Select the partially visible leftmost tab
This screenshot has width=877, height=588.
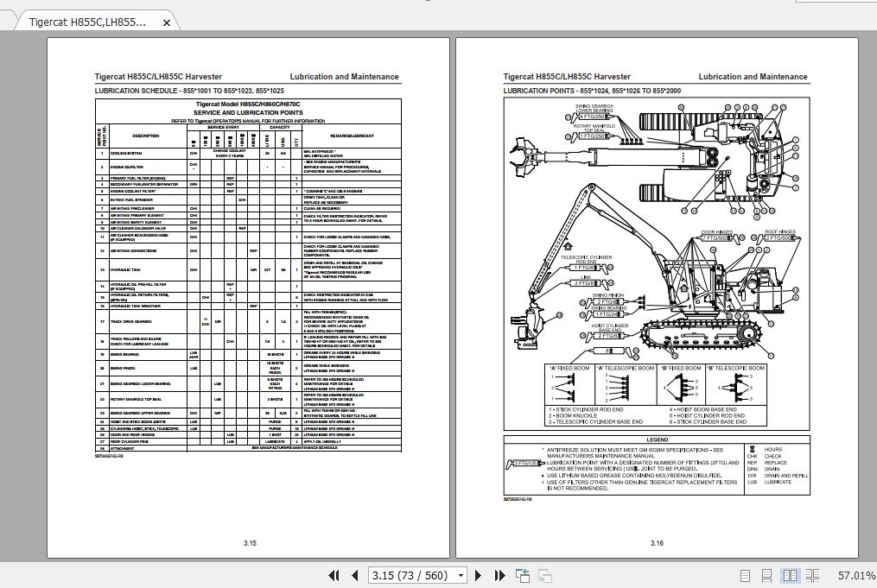(x=7, y=23)
